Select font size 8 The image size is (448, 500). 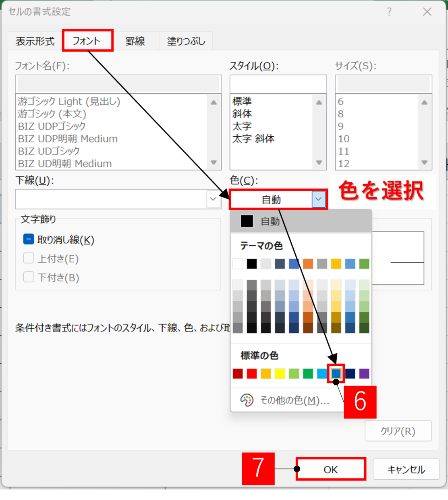tap(341, 114)
